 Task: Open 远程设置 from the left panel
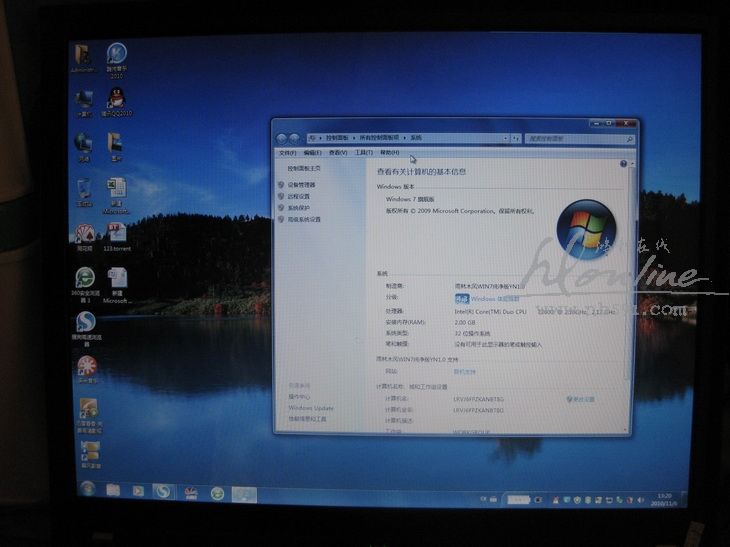298,196
